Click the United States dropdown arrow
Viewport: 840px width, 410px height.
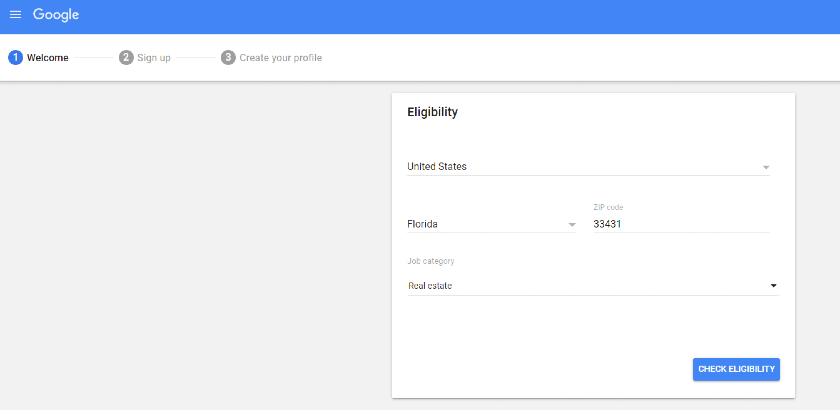[766, 167]
